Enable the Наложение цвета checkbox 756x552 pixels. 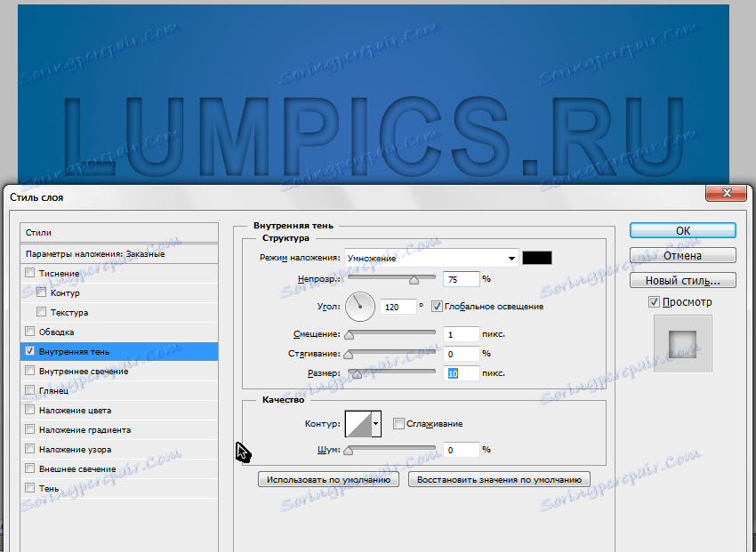coord(30,410)
